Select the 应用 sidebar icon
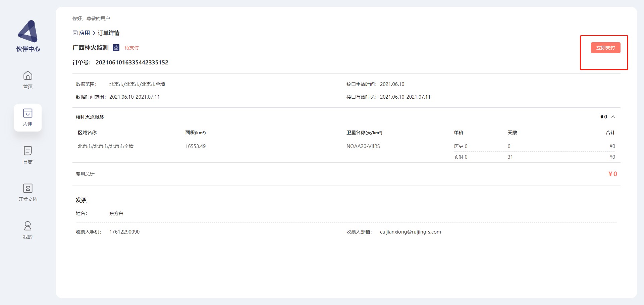 click(x=28, y=113)
